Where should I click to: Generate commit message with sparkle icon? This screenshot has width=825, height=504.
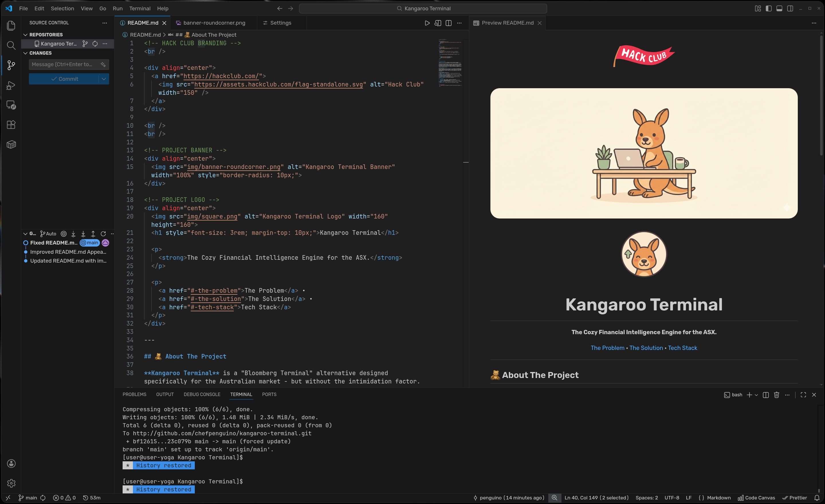pyautogui.click(x=103, y=64)
